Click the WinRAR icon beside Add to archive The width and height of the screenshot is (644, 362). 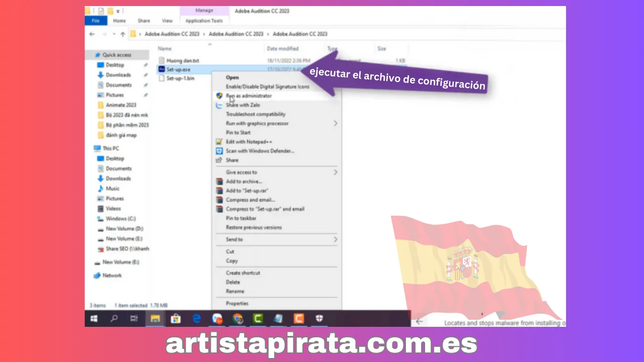(219, 182)
